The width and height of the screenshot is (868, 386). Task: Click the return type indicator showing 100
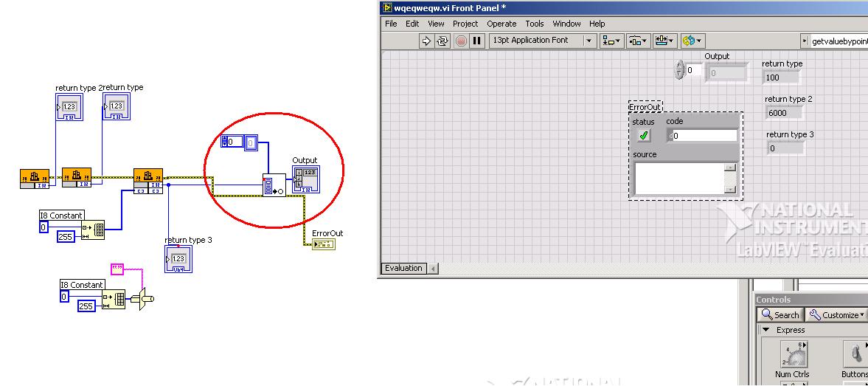click(781, 77)
